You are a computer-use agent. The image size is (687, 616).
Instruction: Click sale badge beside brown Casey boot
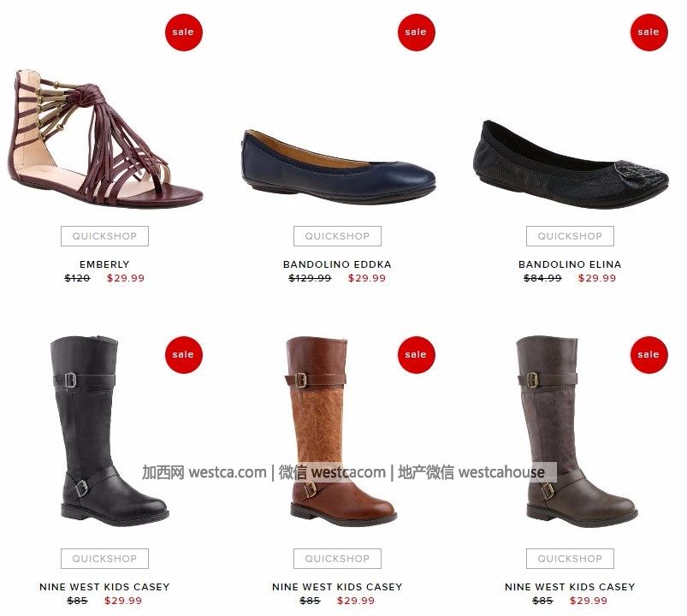417,355
